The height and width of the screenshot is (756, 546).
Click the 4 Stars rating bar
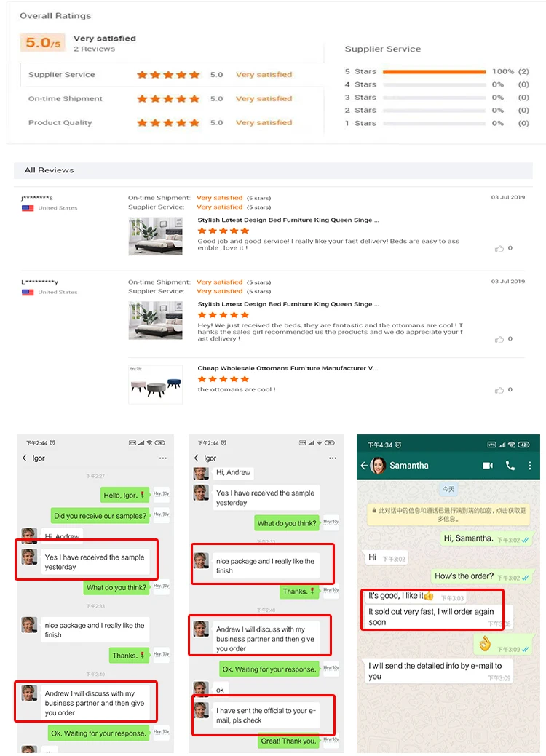pos(434,85)
